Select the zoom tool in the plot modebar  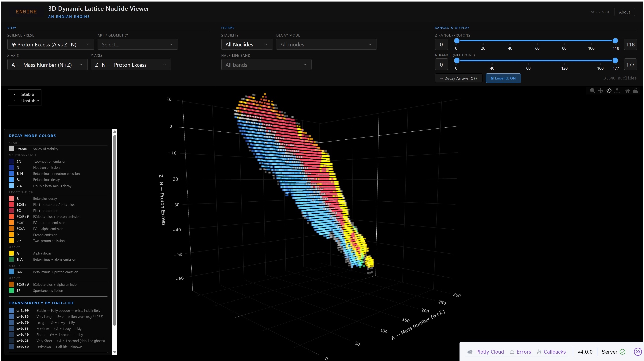pyautogui.click(x=593, y=91)
